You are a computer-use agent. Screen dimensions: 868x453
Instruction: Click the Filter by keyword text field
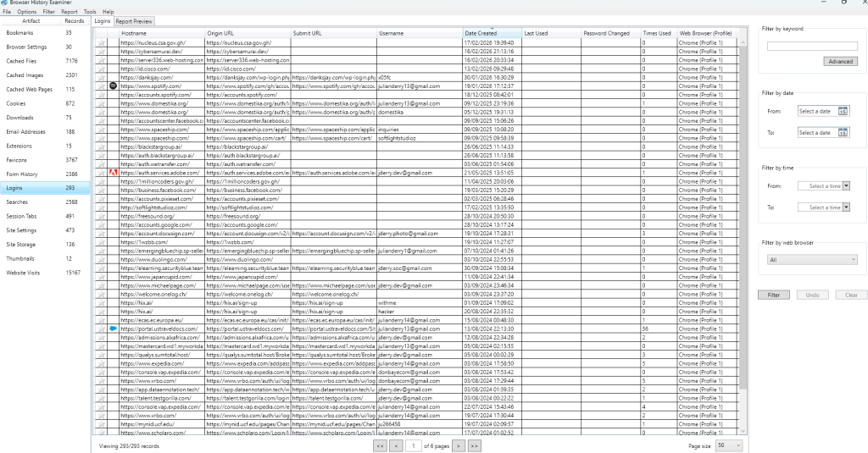[x=812, y=47]
